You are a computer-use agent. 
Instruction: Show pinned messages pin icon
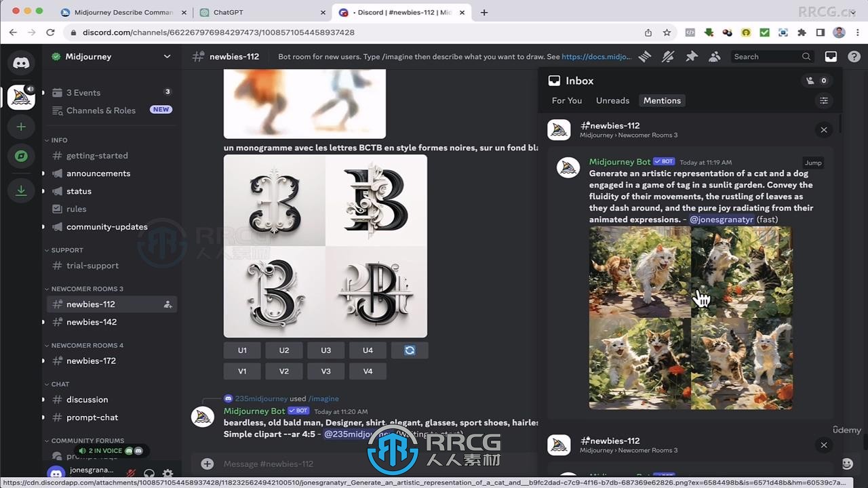pyautogui.click(x=692, y=57)
